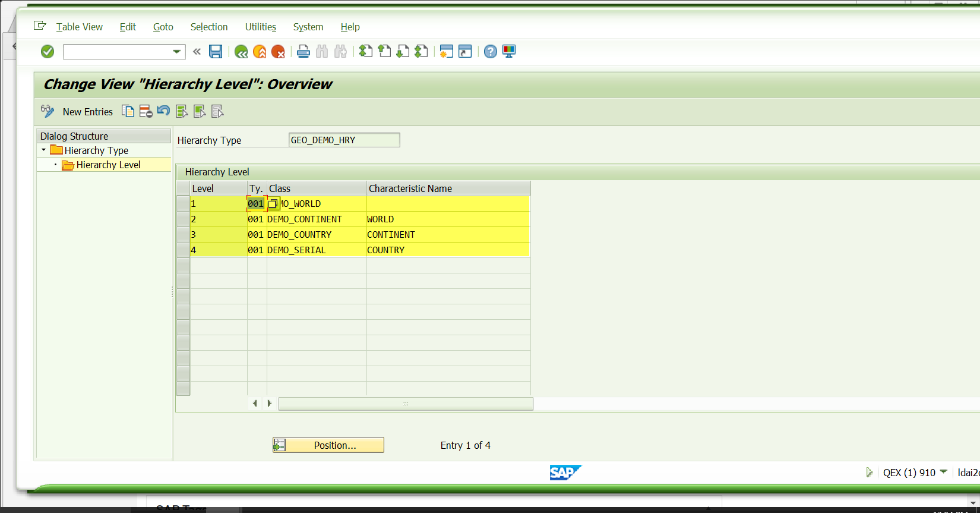
Task: Click the Class column header
Action: tap(317, 188)
